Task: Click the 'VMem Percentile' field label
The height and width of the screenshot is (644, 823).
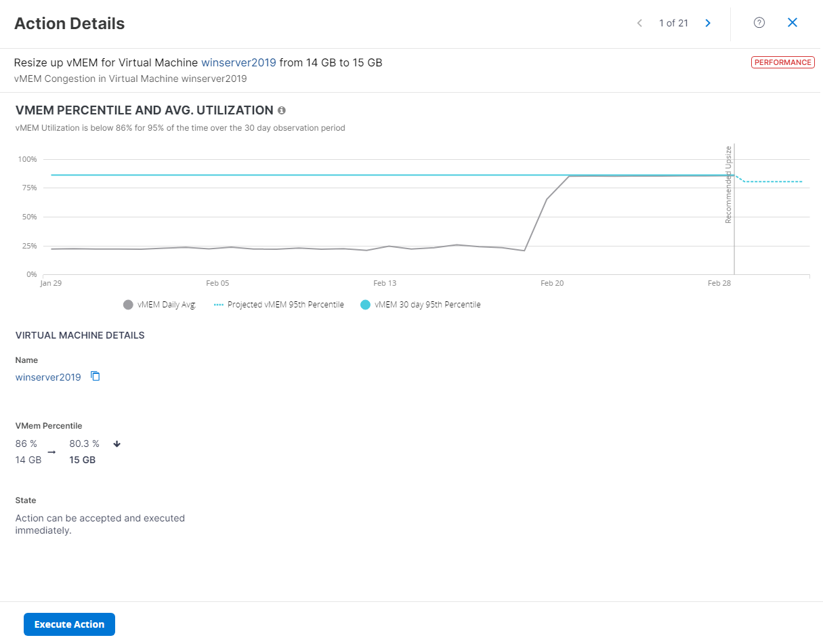Action: tap(49, 426)
